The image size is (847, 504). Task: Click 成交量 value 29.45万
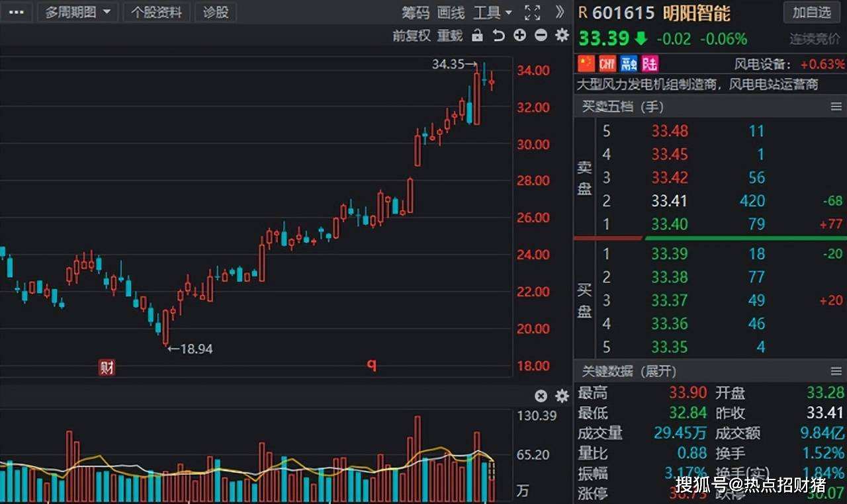(x=679, y=433)
